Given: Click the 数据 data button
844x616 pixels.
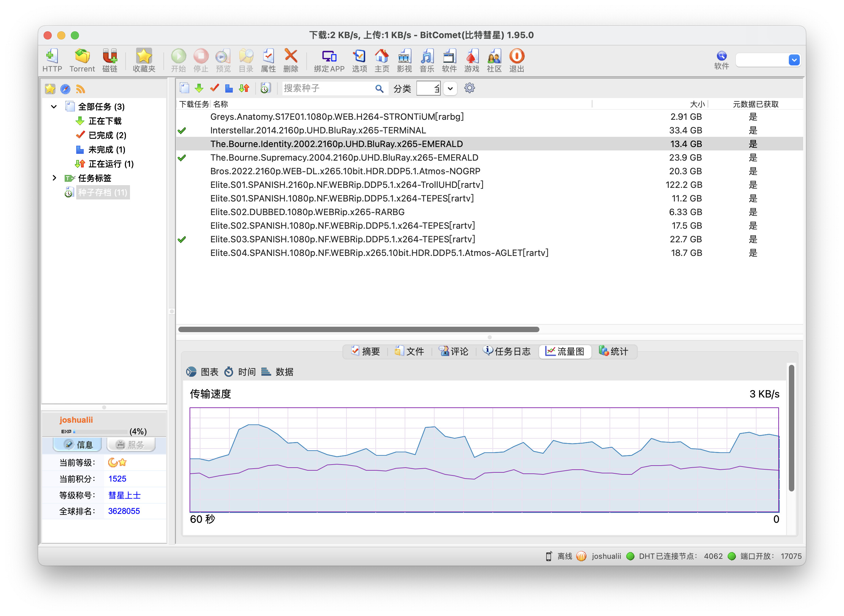Looking at the screenshot, I should tap(277, 372).
